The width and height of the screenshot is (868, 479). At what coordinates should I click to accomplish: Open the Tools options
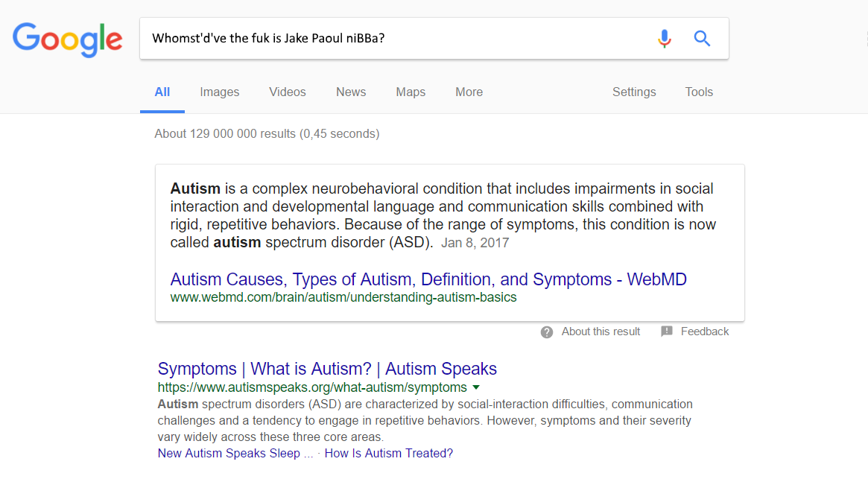click(x=699, y=92)
